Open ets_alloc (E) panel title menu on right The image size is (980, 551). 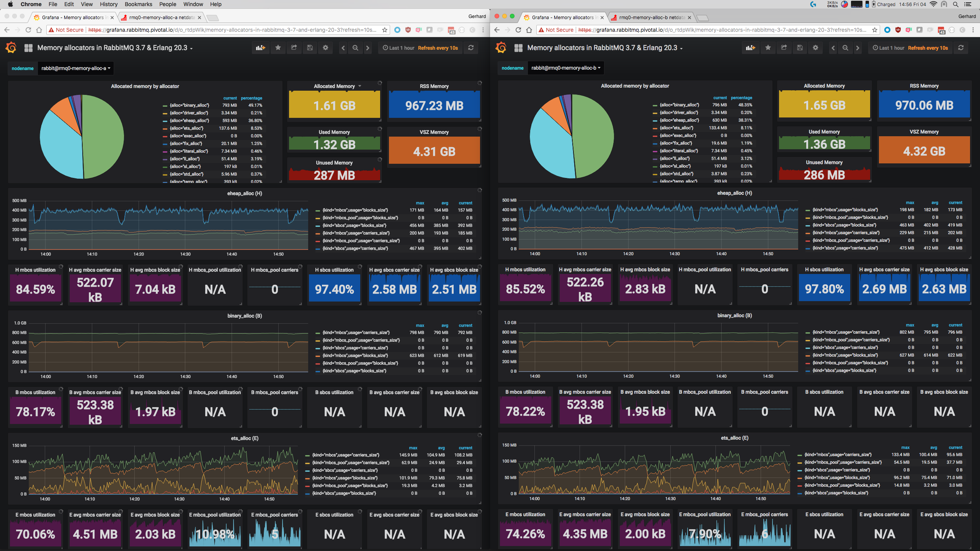735,438
